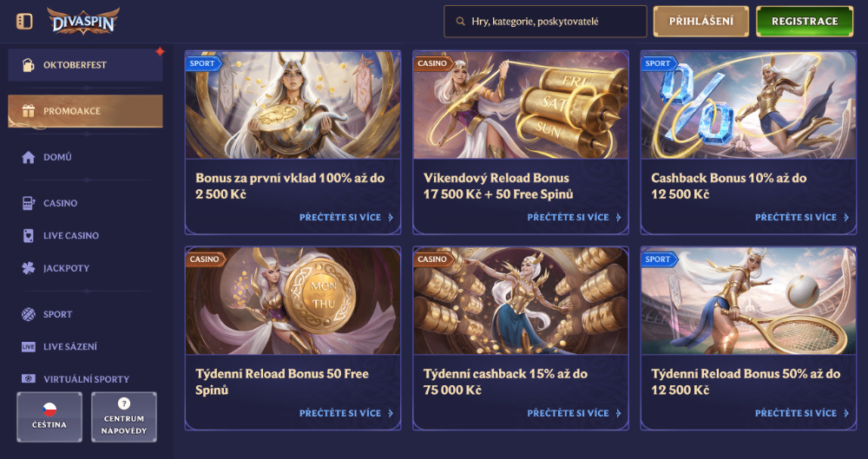868x459 pixels.
Task: Open Virtuální sporty menu item
Action: 85,378
